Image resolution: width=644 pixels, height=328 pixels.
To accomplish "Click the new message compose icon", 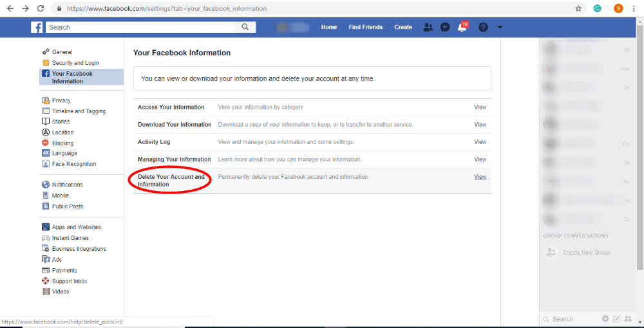I will point(616,318).
